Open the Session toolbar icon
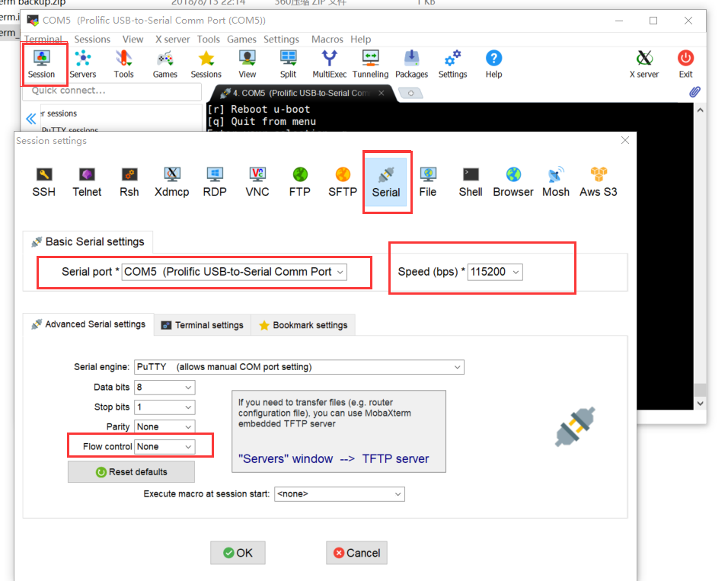Image resolution: width=728 pixels, height=581 pixels. pyautogui.click(x=41, y=64)
